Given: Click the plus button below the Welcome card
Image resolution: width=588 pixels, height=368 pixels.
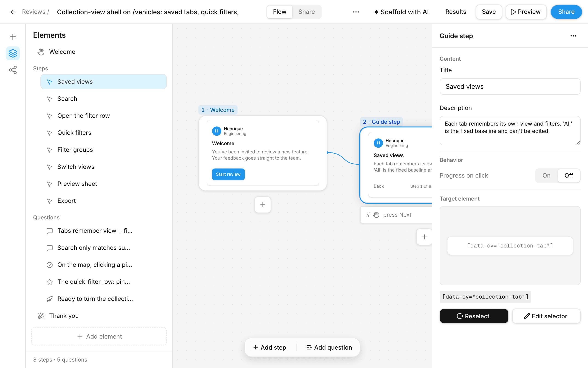Looking at the screenshot, I should 263,205.
